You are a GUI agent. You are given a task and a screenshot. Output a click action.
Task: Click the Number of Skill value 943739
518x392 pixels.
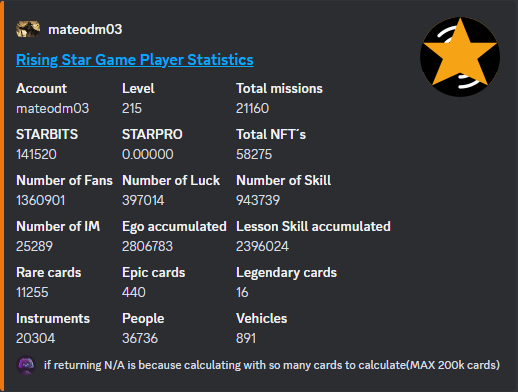258,200
